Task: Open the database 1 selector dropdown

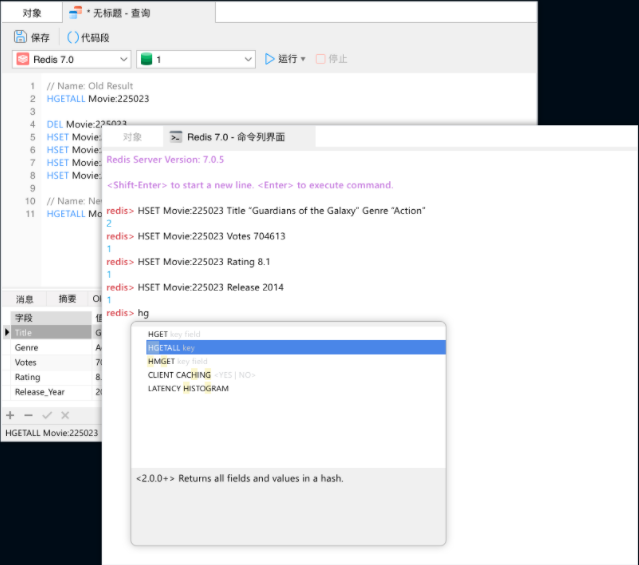Action: pyautogui.click(x=196, y=60)
